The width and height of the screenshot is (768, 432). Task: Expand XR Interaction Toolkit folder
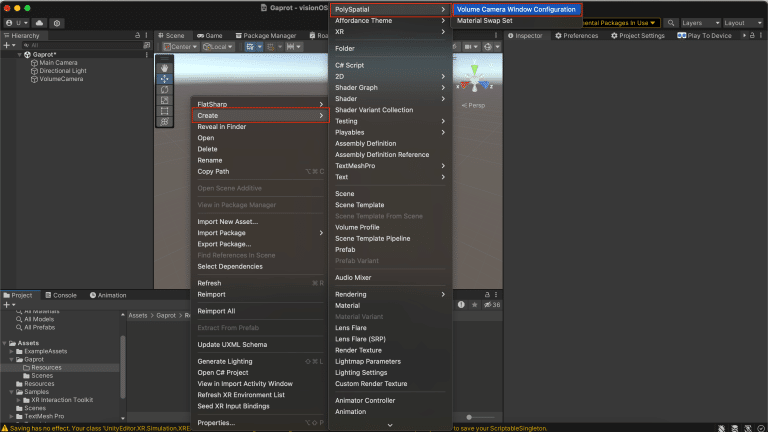(x=19, y=400)
